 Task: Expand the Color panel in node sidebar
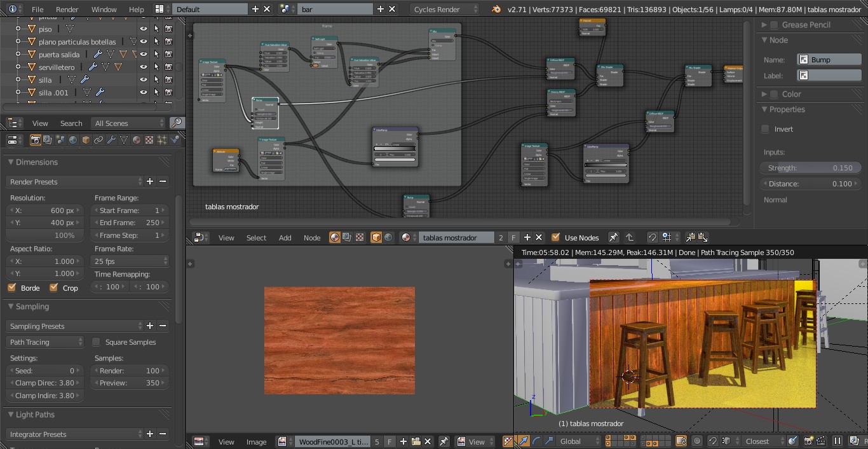pos(765,94)
